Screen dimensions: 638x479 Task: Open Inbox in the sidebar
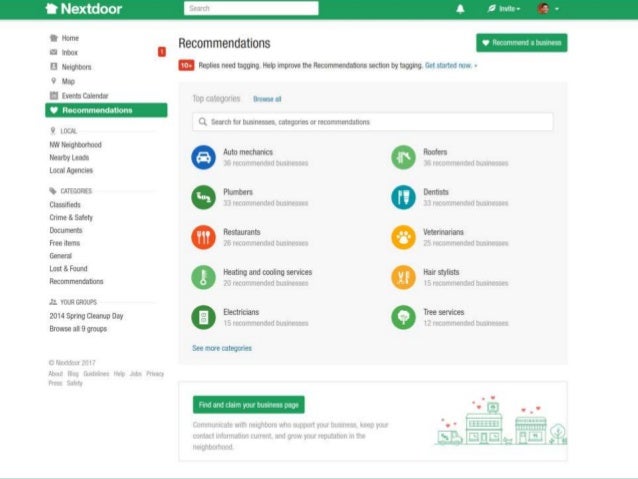(70, 52)
